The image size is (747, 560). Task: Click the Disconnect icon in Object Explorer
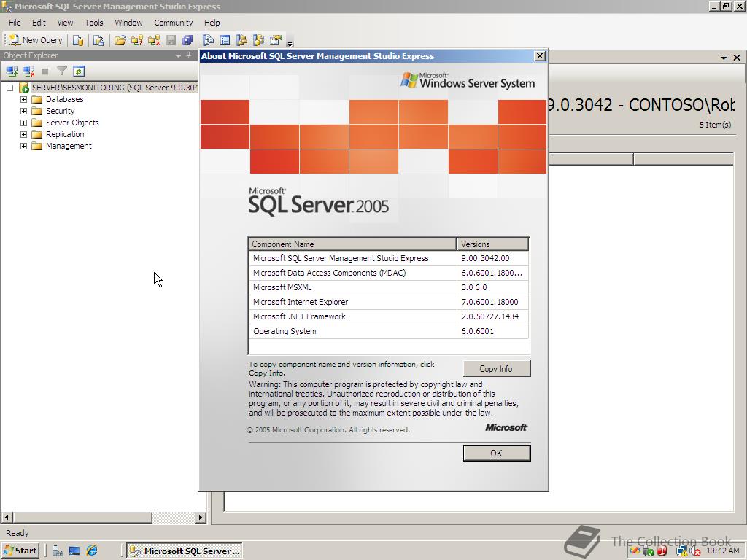click(28, 71)
